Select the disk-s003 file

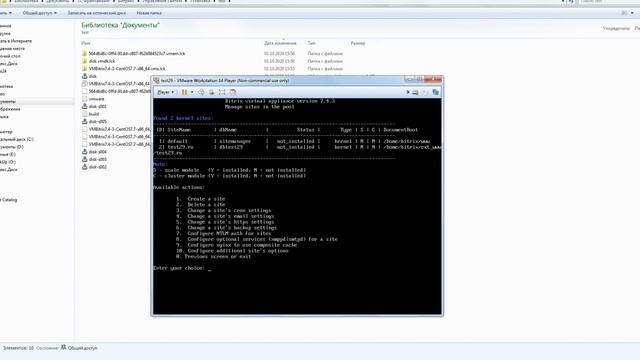tap(94, 159)
